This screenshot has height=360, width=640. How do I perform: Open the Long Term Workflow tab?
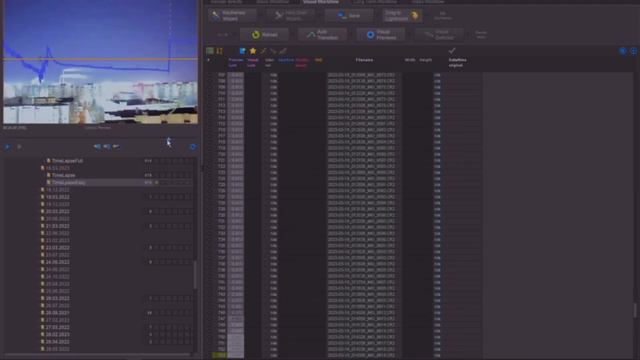click(375, 2)
